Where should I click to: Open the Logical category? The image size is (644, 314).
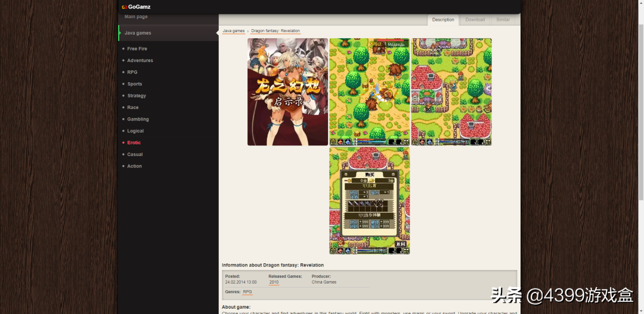pyautogui.click(x=135, y=131)
